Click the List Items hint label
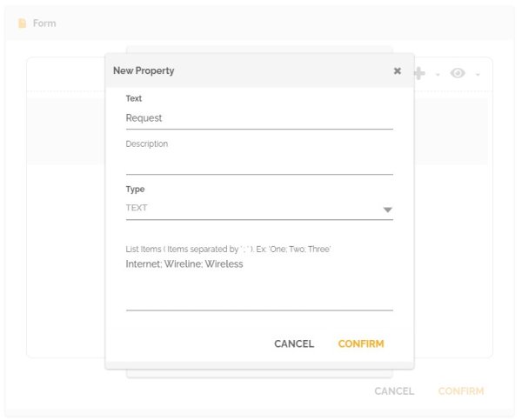 [x=228, y=250]
